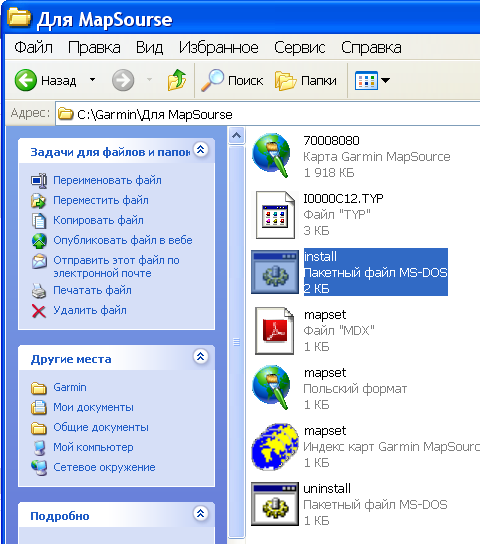Click the Сетевое окружение network icon

click(x=39, y=468)
